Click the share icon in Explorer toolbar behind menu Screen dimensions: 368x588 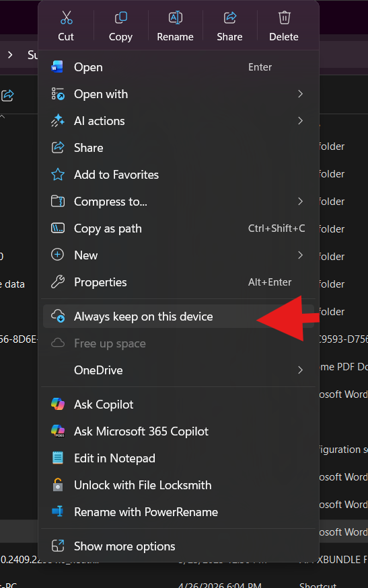point(7,95)
